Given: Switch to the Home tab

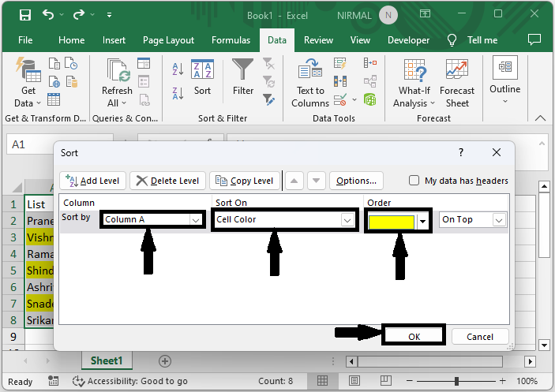Looking at the screenshot, I should 71,40.
